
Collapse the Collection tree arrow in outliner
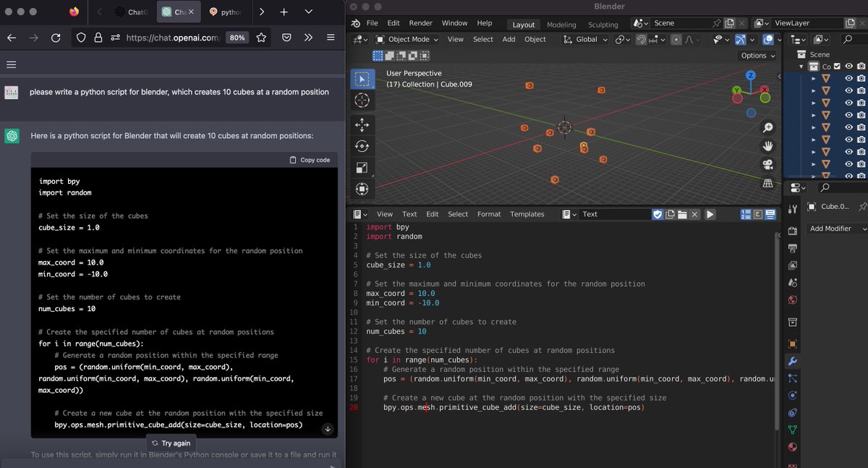click(x=801, y=67)
